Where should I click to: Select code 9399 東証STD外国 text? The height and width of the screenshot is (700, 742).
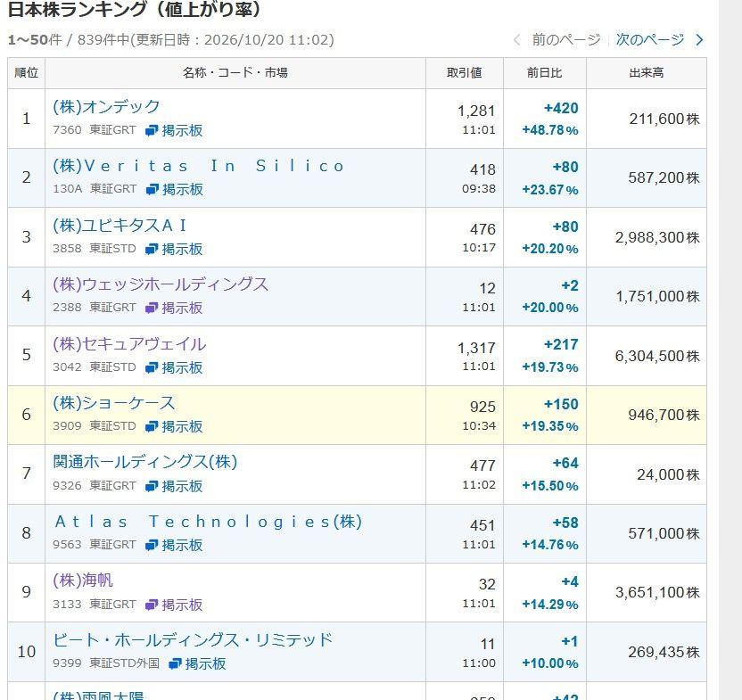(x=106, y=663)
